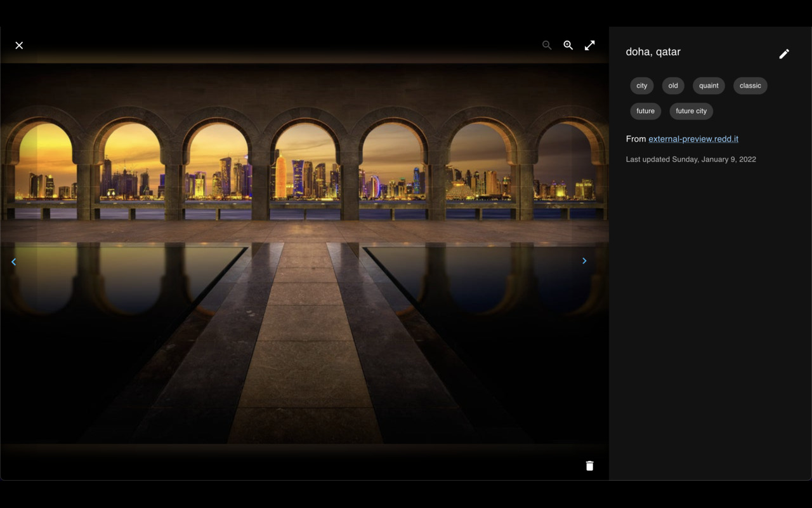This screenshot has width=812, height=508.
Task: Delete this image using the trash icon
Action: coord(589,465)
